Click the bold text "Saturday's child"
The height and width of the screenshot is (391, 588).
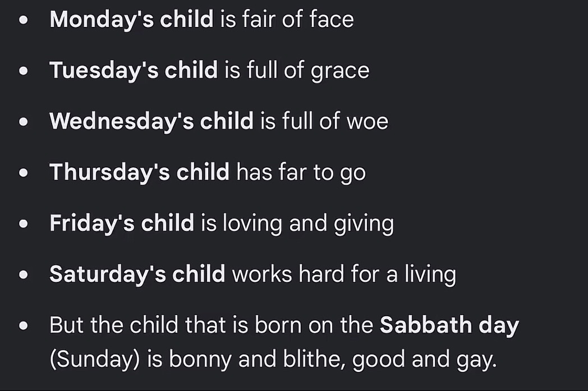point(137,274)
